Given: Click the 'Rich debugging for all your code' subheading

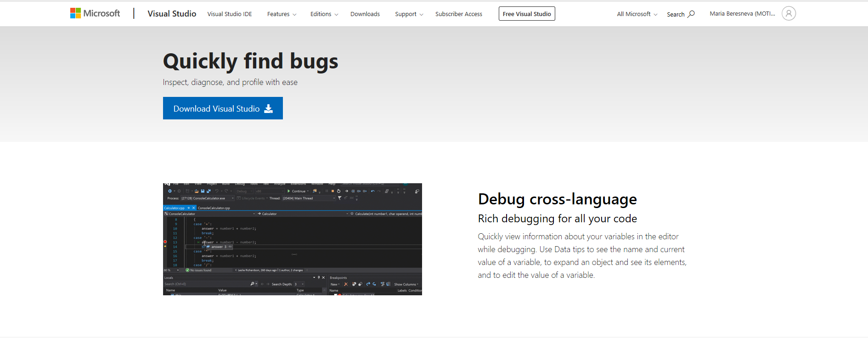Looking at the screenshot, I should 558,219.
